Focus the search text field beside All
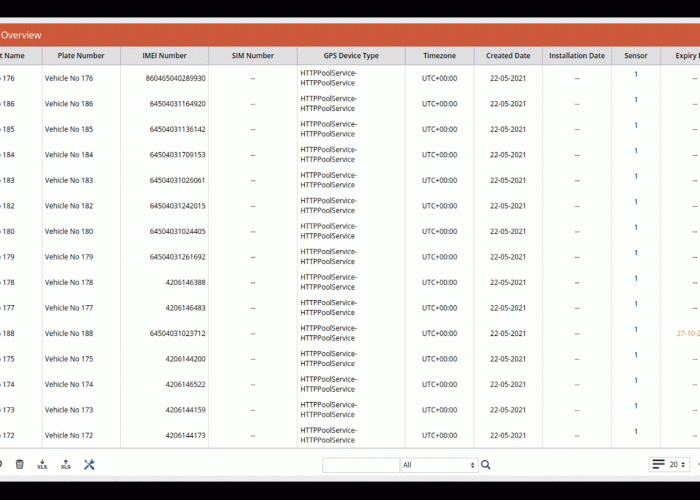700x500 pixels. tap(361, 465)
